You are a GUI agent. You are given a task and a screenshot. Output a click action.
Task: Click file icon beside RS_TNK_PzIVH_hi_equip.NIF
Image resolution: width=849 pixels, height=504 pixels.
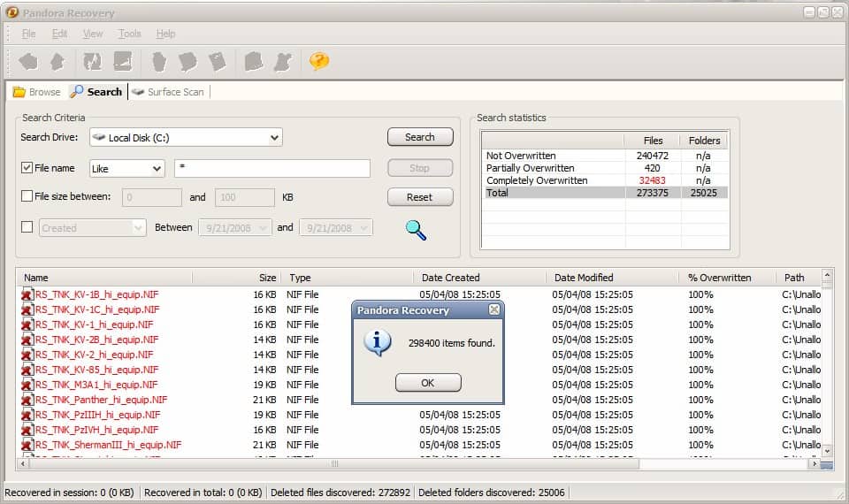pos(27,430)
